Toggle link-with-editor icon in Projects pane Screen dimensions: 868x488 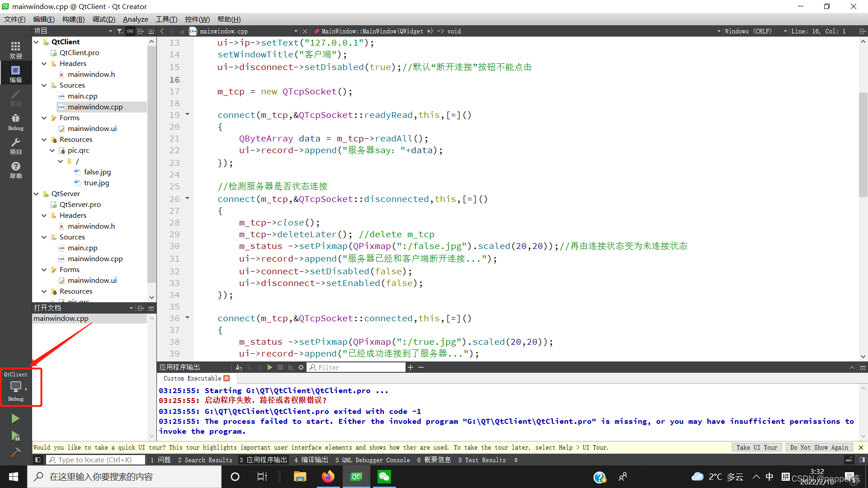(x=130, y=31)
